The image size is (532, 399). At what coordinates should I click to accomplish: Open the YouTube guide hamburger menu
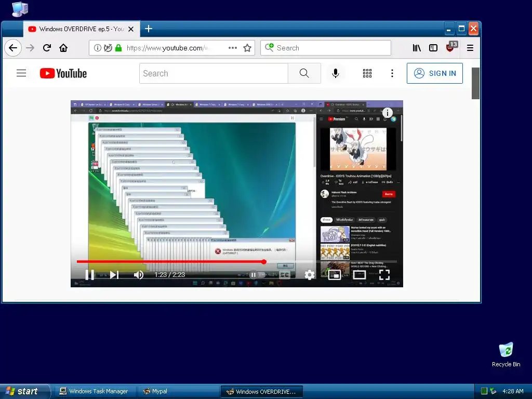click(21, 73)
